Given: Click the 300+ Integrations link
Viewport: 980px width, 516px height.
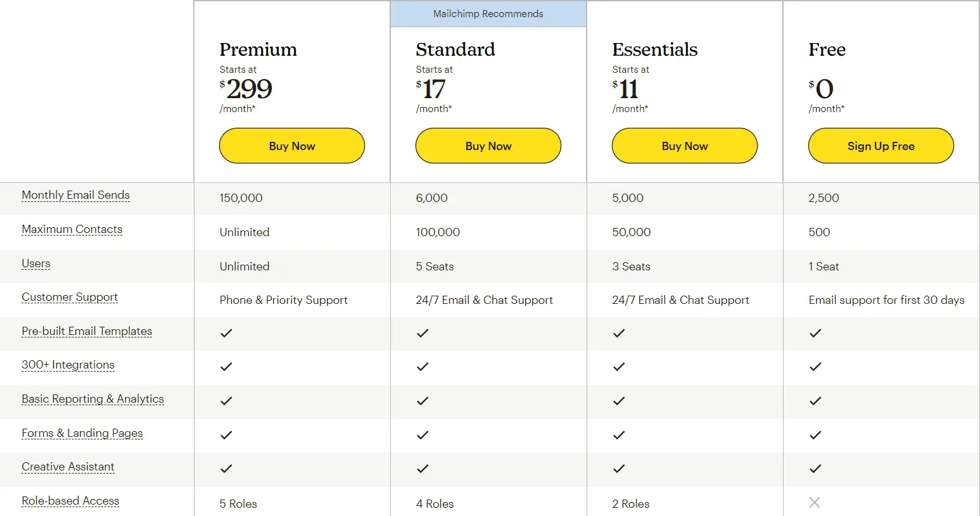Looking at the screenshot, I should 68,365.
